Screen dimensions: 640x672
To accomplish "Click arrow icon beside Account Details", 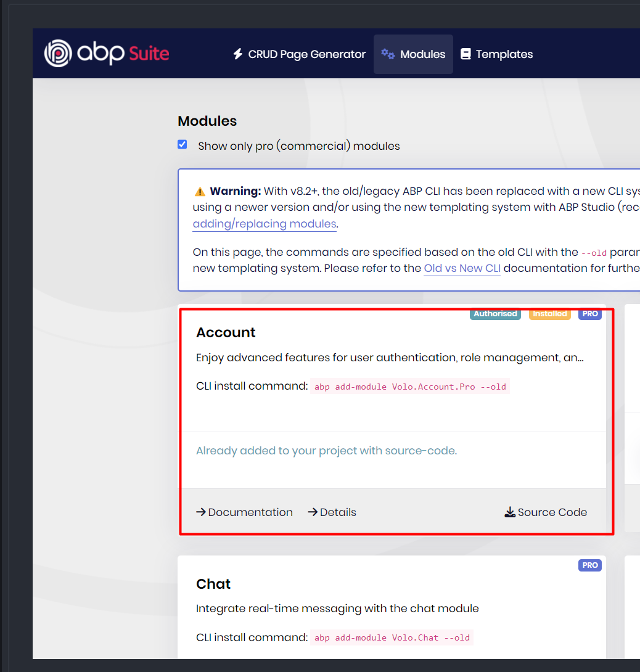I will pyautogui.click(x=313, y=512).
